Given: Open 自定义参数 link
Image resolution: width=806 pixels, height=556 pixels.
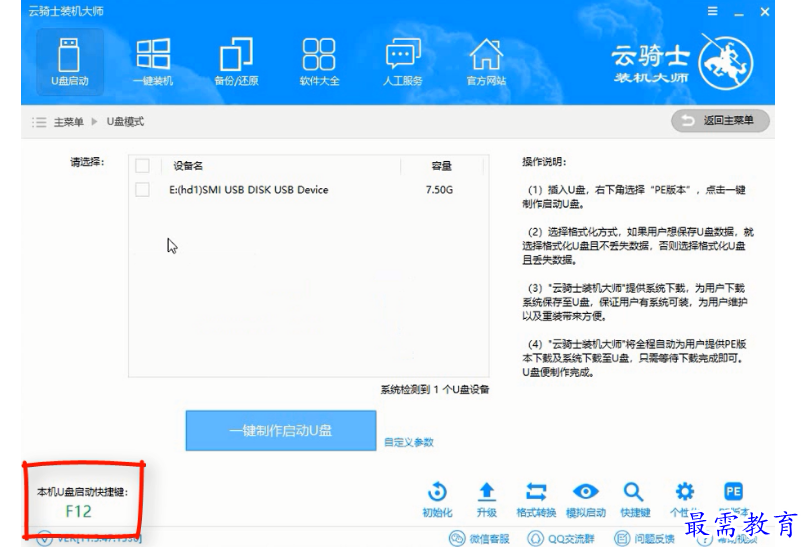Looking at the screenshot, I should [409, 442].
